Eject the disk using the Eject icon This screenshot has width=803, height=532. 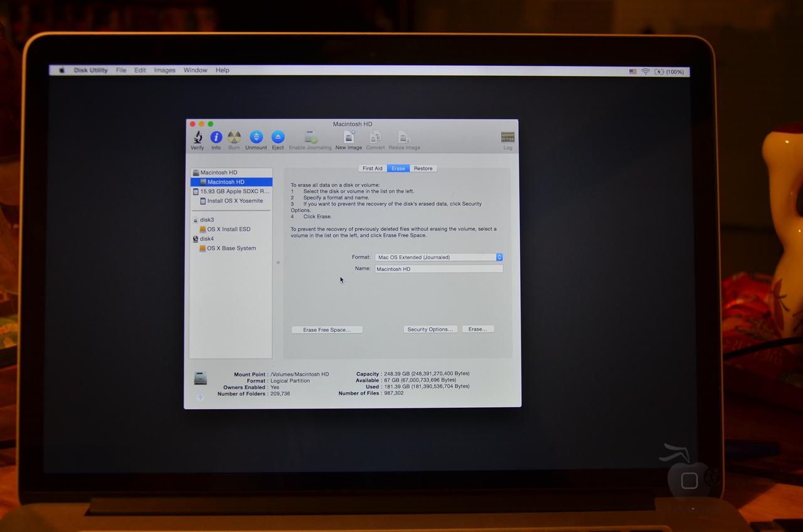[278, 138]
